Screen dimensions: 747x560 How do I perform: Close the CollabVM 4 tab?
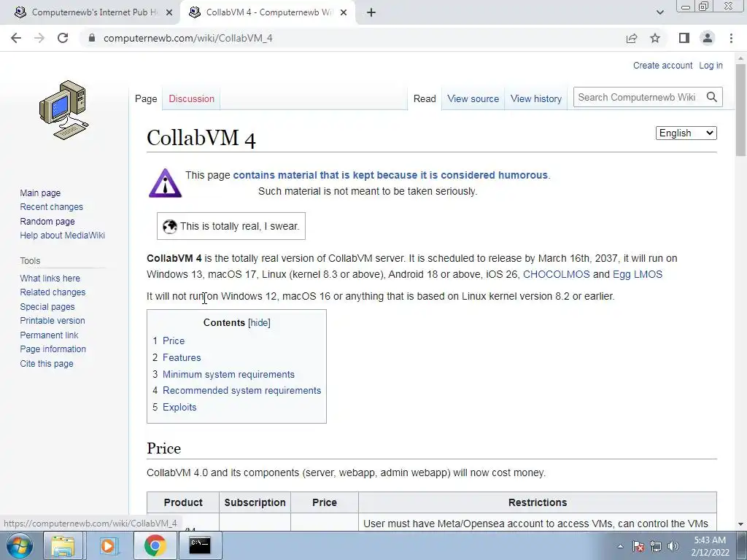[344, 12]
